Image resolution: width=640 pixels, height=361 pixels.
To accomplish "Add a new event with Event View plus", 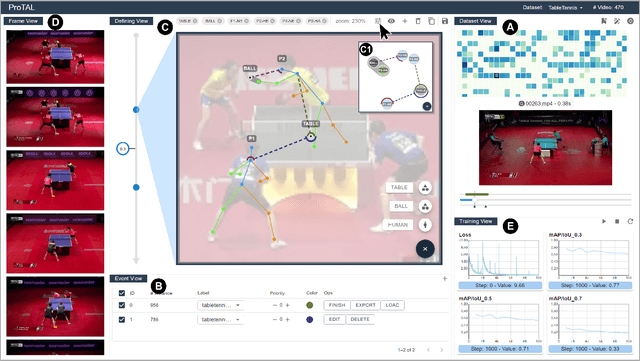I will coord(445,279).
